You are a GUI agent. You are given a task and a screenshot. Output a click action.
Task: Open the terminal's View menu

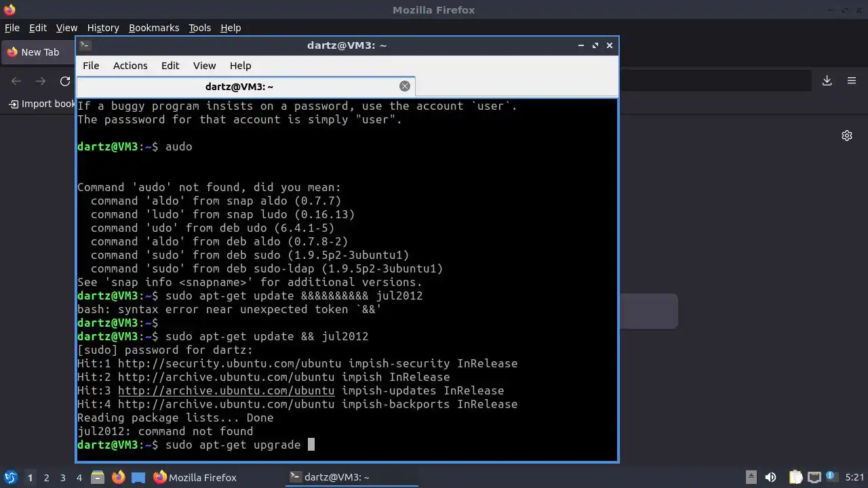coord(204,66)
